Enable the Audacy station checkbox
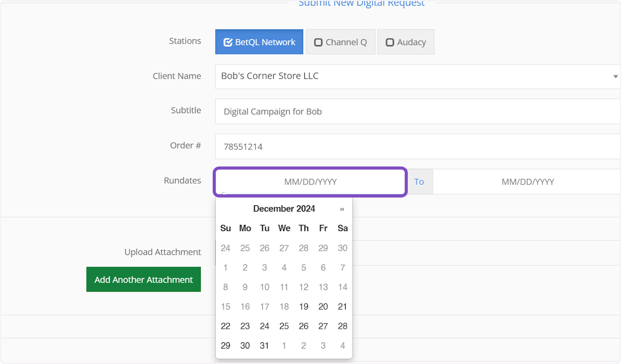Viewport: 621px width, 364px height. point(405,42)
